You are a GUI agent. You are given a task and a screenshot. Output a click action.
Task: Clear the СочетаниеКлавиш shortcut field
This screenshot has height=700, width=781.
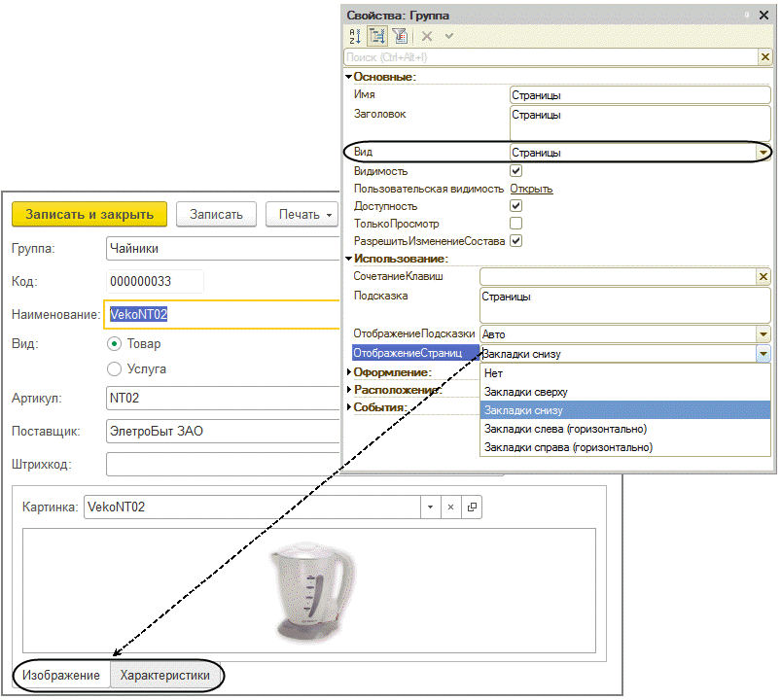pyautogui.click(x=763, y=277)
